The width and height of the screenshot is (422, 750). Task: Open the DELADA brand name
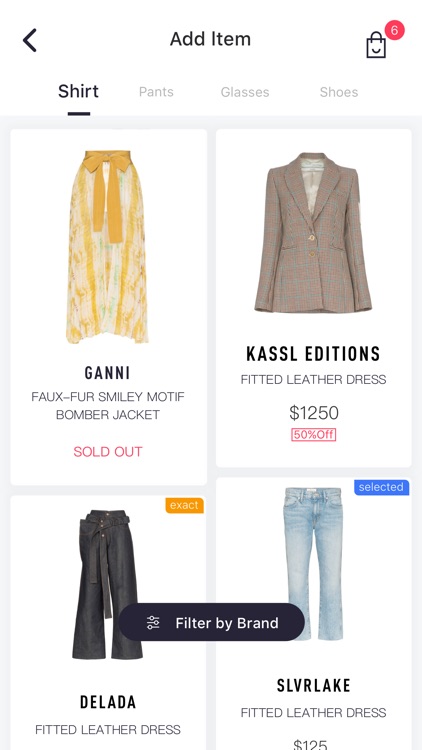[x=108, y=702]
